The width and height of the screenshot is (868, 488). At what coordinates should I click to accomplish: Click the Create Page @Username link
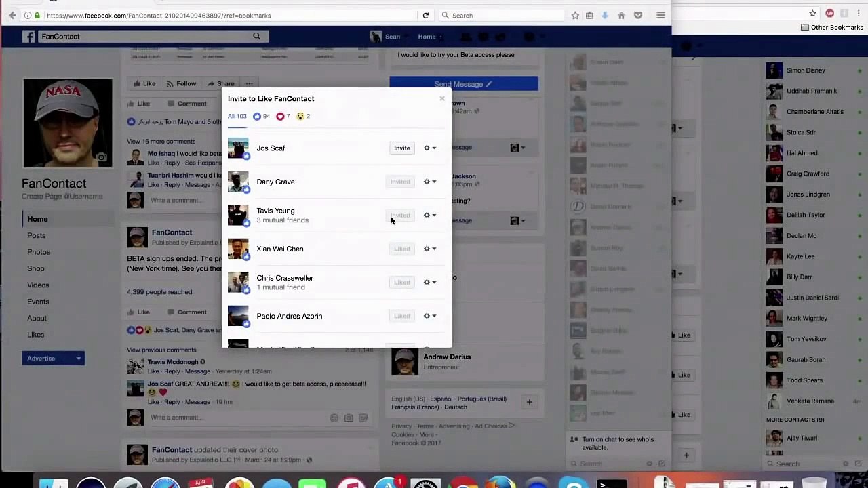pos(62,197)
